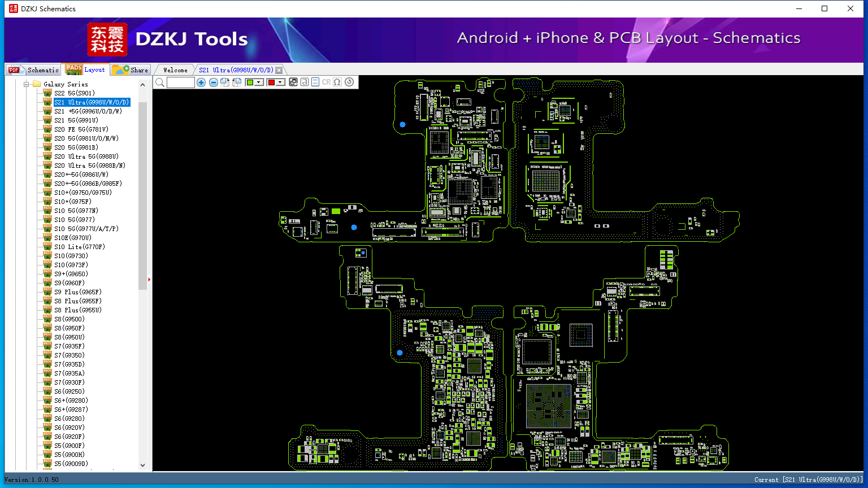The width and height of the screenshot is (868, 488).
Task: Select the S21 Ultra(G998U/W/O/D) document tab
Action: (236, 70)
